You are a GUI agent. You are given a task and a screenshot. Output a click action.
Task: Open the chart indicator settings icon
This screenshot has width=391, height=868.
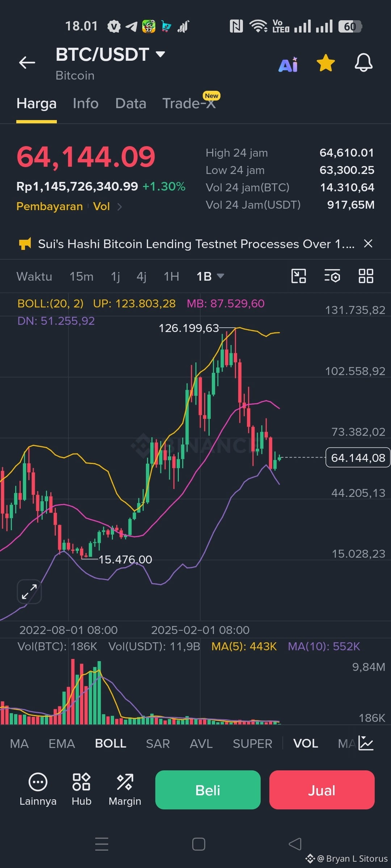(332, 276)
